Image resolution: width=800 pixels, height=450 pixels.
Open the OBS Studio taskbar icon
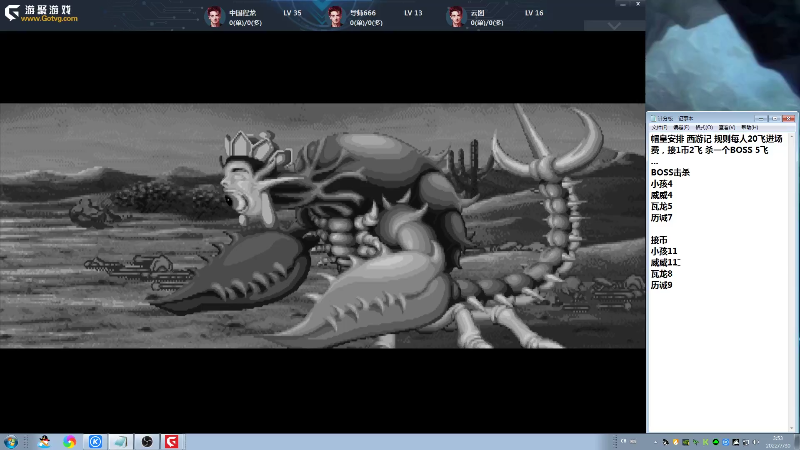point(147,442)
